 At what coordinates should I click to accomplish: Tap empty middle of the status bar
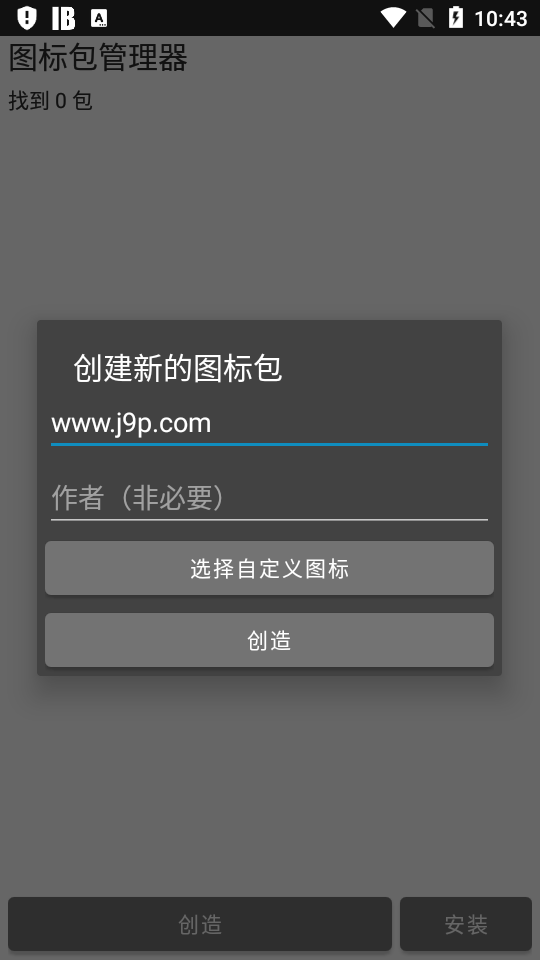[245, 18]
